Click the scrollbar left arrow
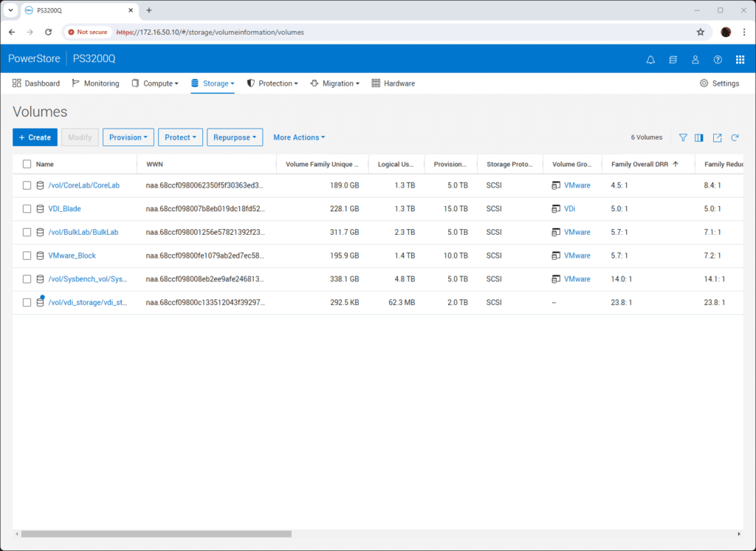The image size is (756, 551). [17, 534]
